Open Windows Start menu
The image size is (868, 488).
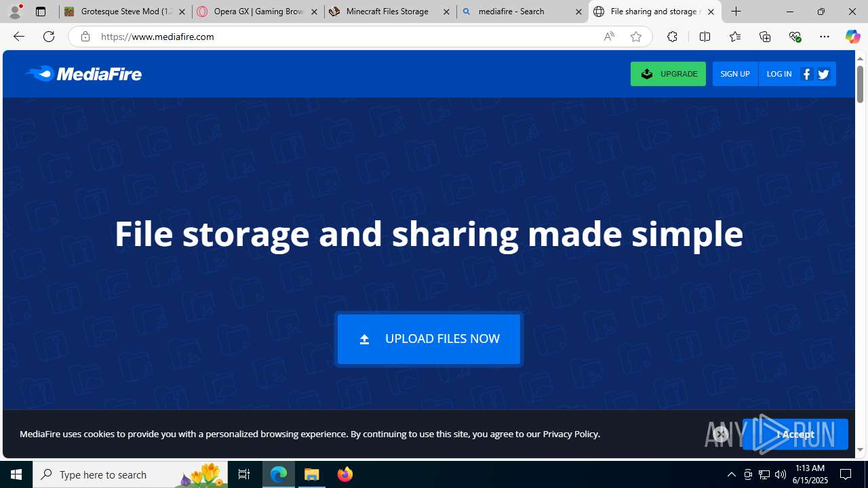16,474
